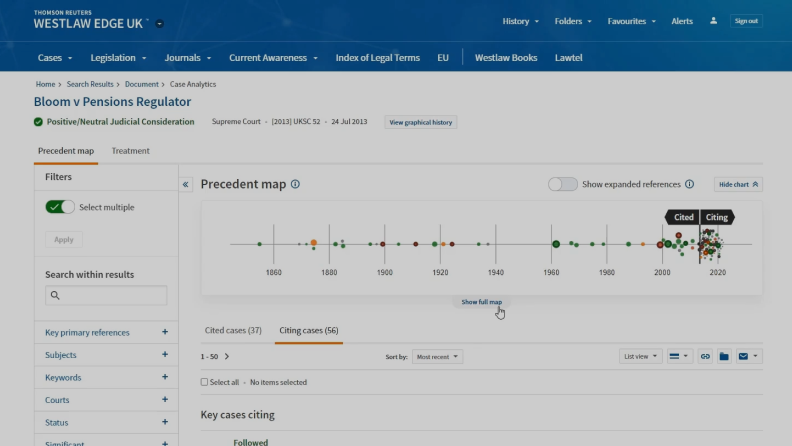The image size is (792, 446).
Task: Toggle the Select multiple switch
Action: pos(60,207)
